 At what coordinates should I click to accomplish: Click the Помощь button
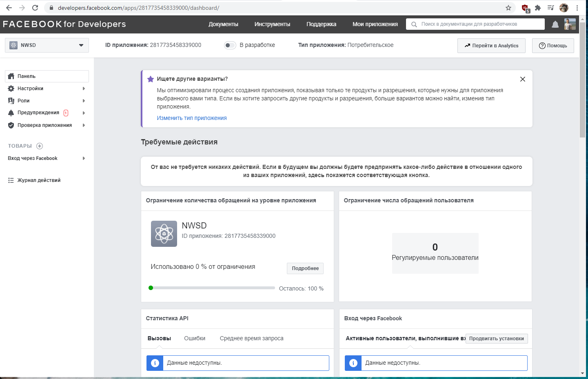553,46
